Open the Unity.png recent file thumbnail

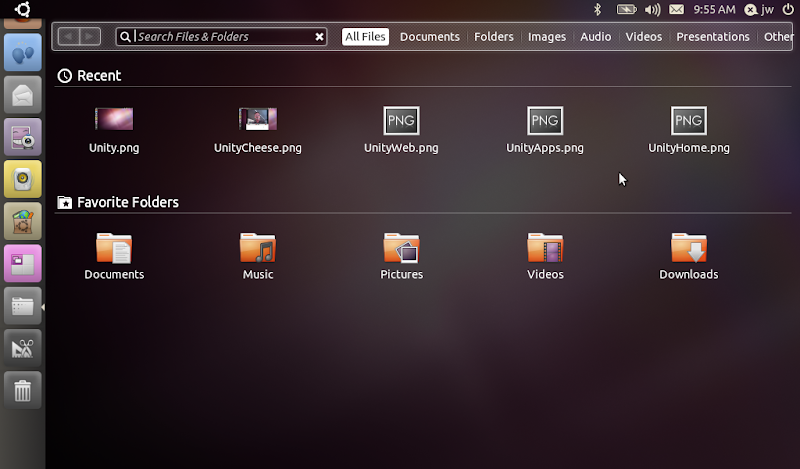pyautogui.click(x=114, y=119)
